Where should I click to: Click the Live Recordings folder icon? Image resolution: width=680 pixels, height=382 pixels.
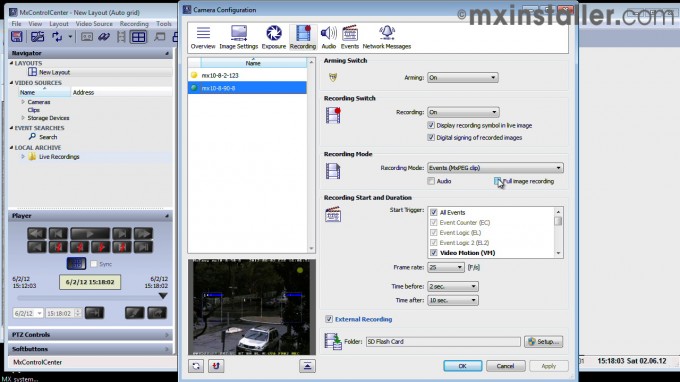coord(32,157)
